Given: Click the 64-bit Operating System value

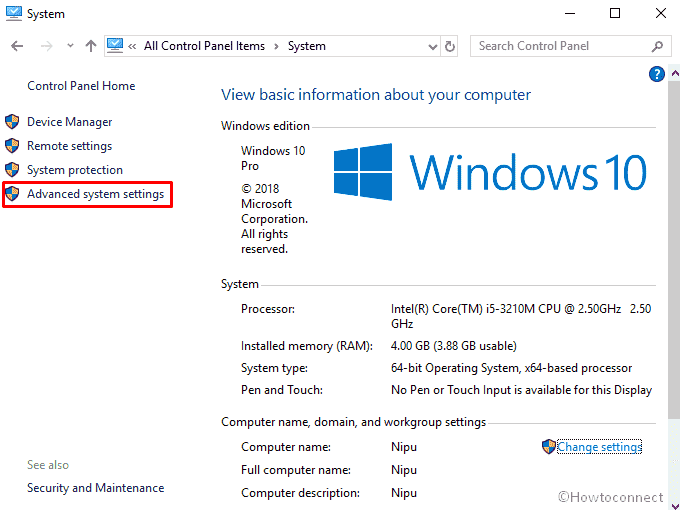Looking at the screenshot, I should [x=511, y=368].
